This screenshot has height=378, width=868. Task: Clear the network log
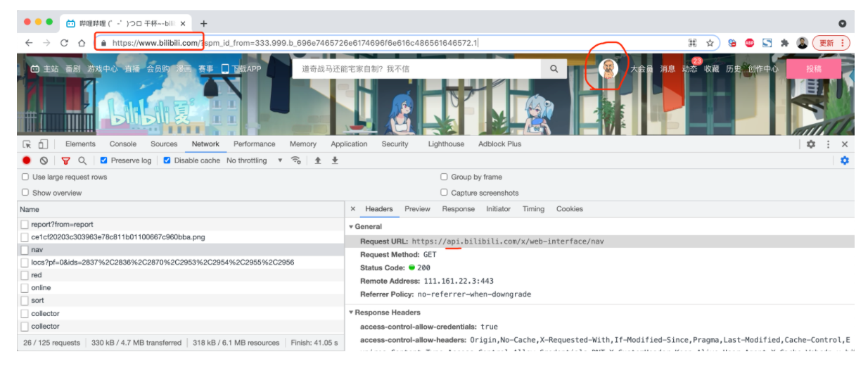pos(44,160)
